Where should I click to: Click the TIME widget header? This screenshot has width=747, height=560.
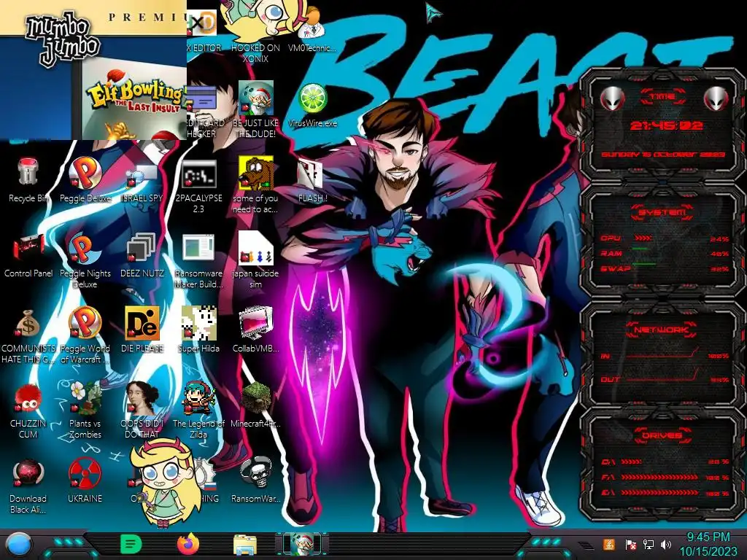coord(662,96)
